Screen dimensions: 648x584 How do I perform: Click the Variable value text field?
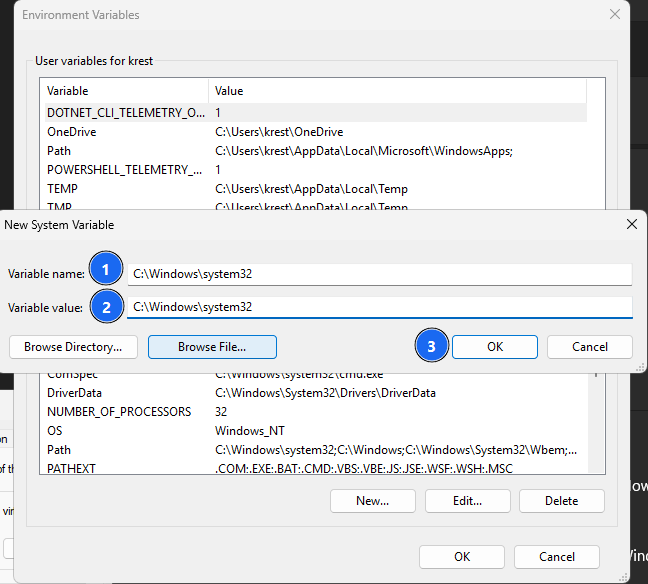pos(380,307)
